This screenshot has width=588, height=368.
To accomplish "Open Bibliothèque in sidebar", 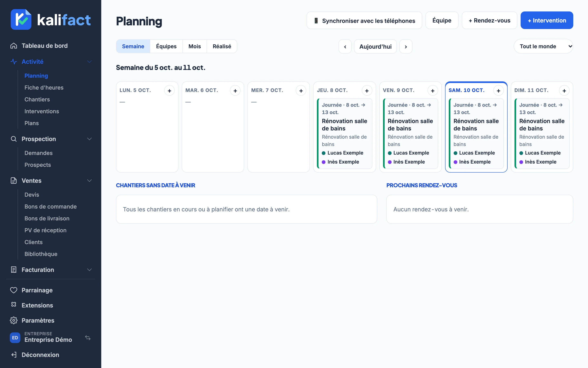I will tap(41, 254).
